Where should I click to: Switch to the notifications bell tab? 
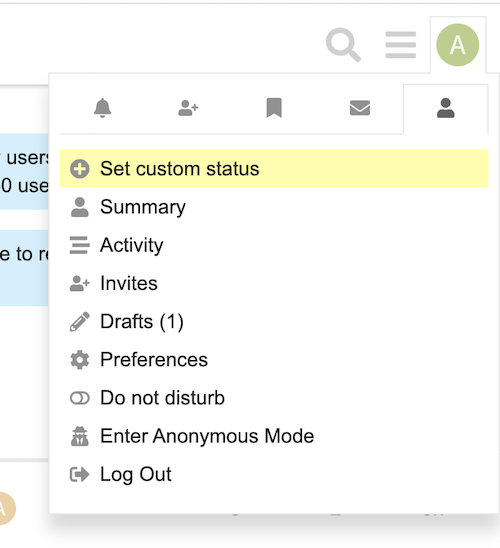[102, 108]
